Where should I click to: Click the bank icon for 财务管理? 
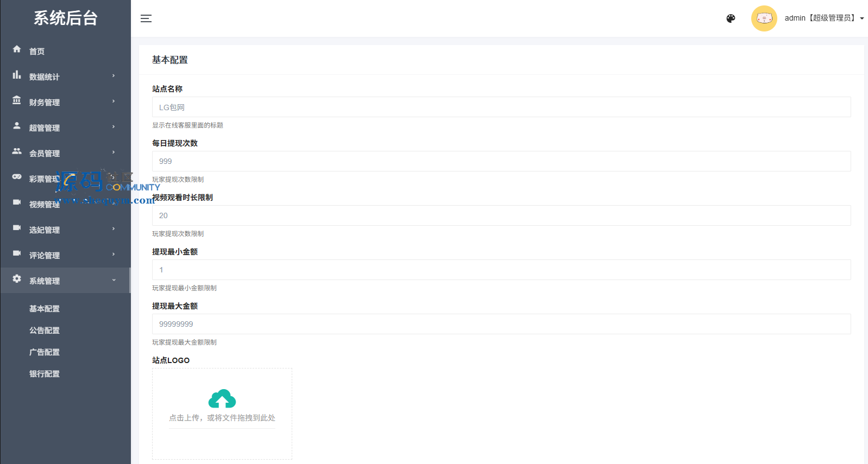[17, 100]
